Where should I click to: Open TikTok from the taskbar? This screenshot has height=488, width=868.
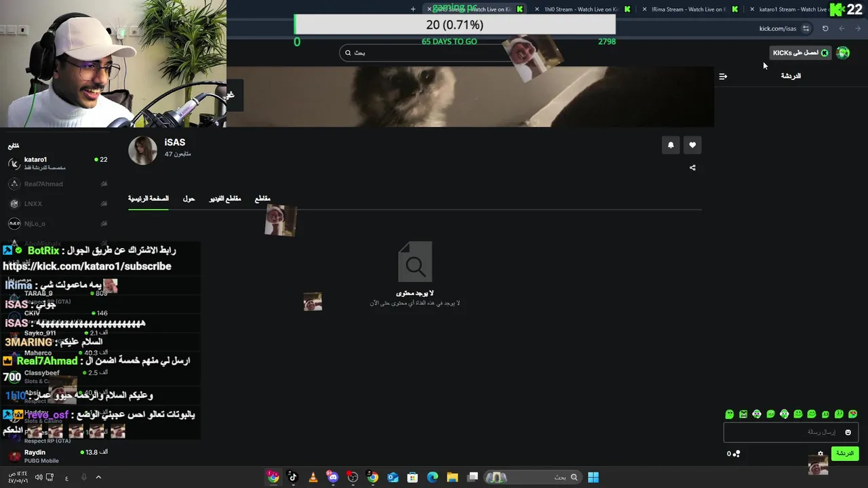[293, 477]
